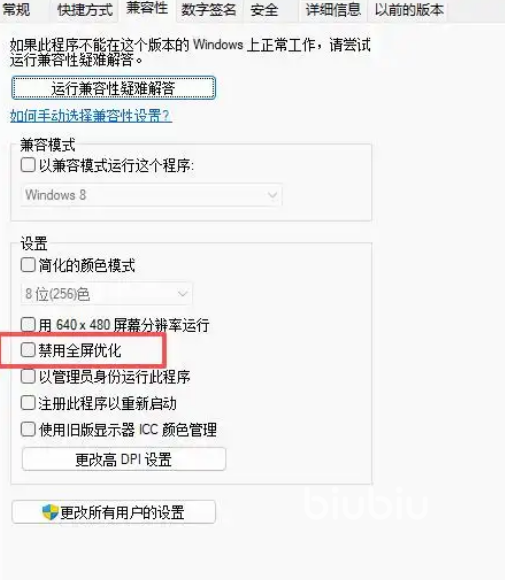This screenshot has height=580, width=505.
Task: Expand the Windows 8 compatibility dropdown
Action: [x=152, y=195]
